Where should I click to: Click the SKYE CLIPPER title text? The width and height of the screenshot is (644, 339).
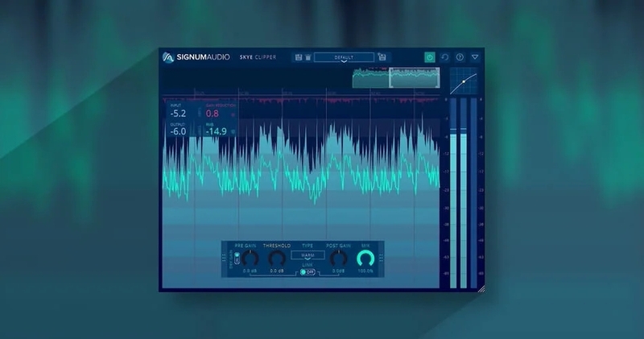point(258,57)
